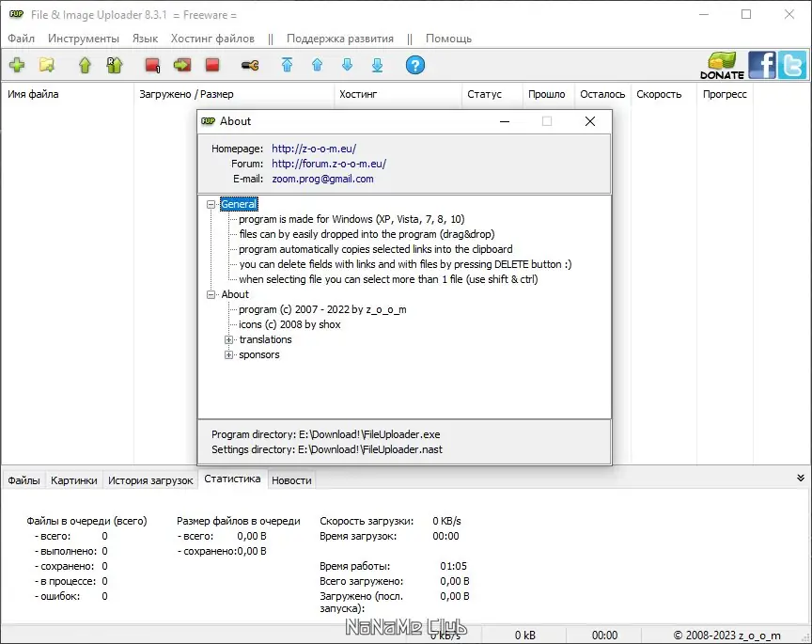This screenshot has height=644, width=812.
Task: Click the '© 2008-2023 z_o_o_m' status text
Action: [x=726, y=636]
